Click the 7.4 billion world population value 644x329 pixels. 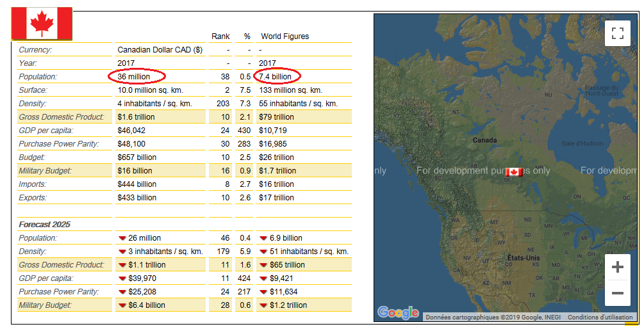[x=275, y=77]
